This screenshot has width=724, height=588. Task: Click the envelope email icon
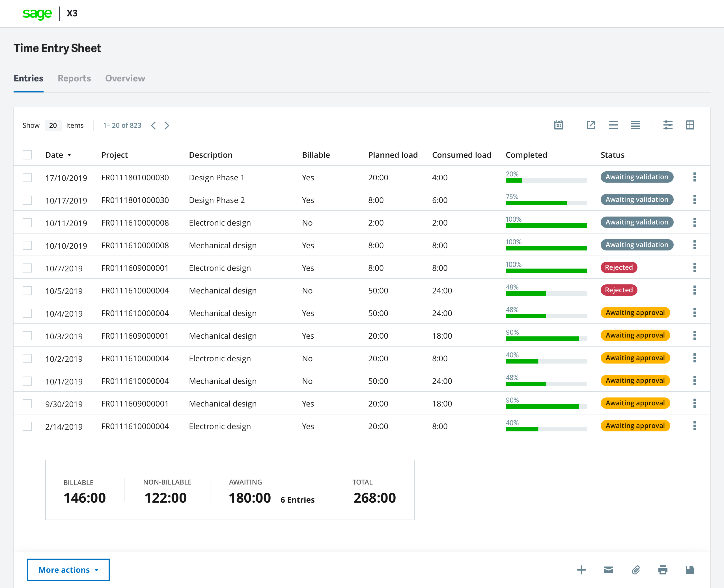[609, 570]
